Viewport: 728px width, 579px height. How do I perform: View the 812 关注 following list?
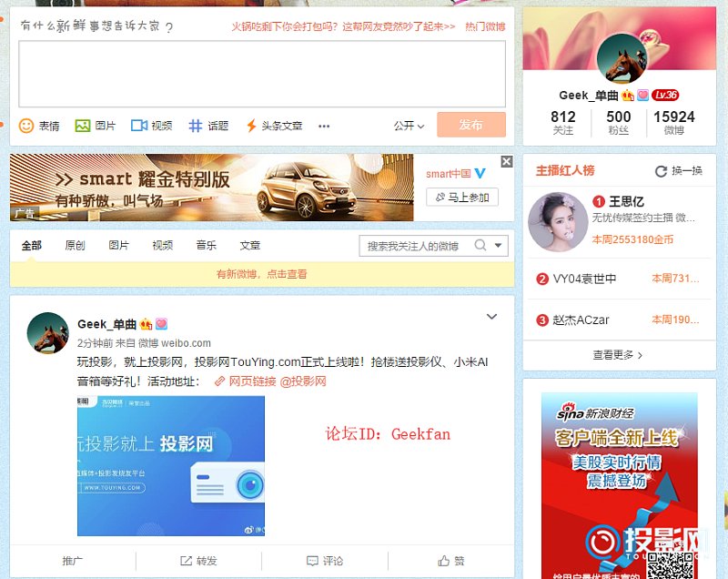[x=563, y=123]
